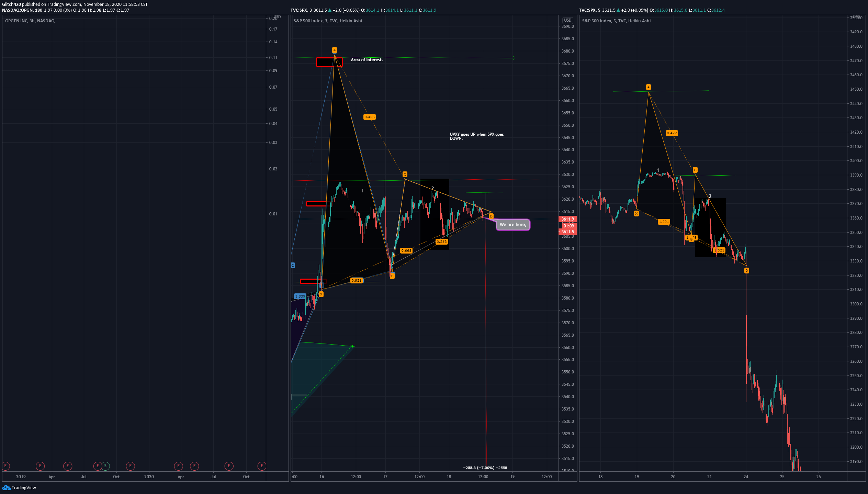Screen dimensions: 868x494
Task: Select point D label on the right 5-minute SPX chart
Action: (746, 271)
